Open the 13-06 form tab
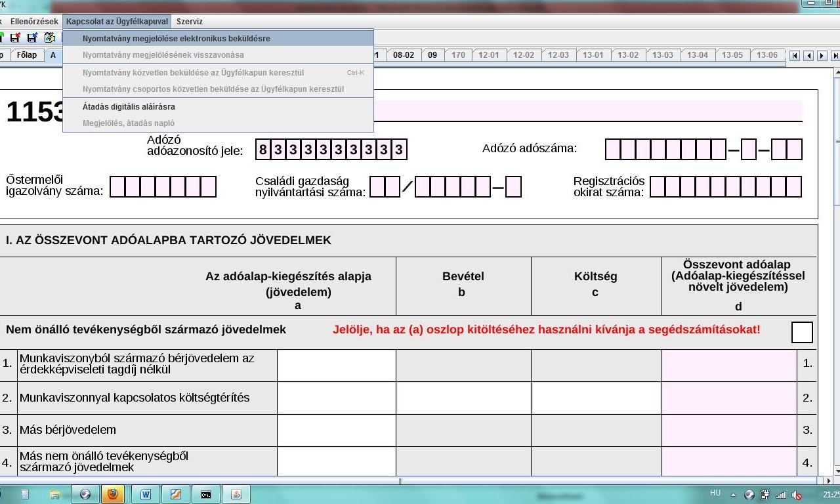Viewport: 840px width, 504px height. pos(767,55)
